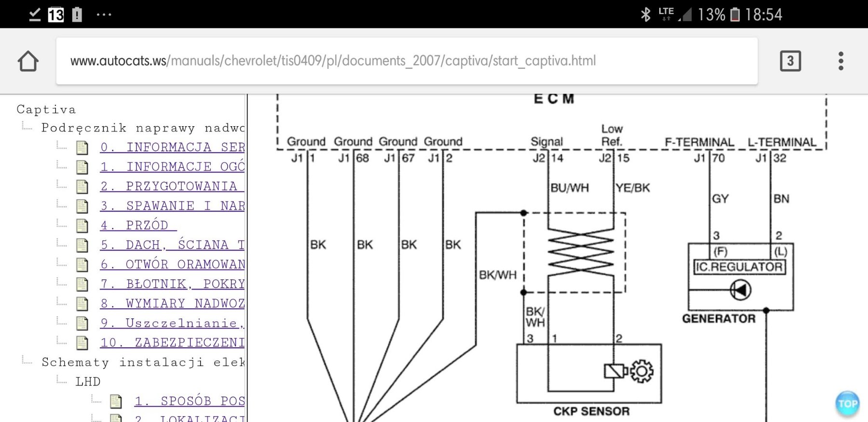Open the 1. INFORMACJE OGÓ link

coord(172,167)
